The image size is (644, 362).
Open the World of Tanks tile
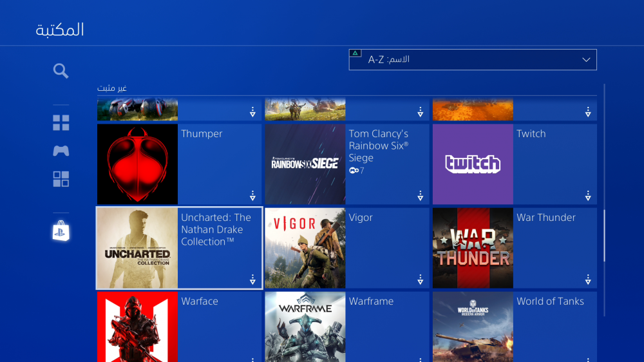(515, 327)
